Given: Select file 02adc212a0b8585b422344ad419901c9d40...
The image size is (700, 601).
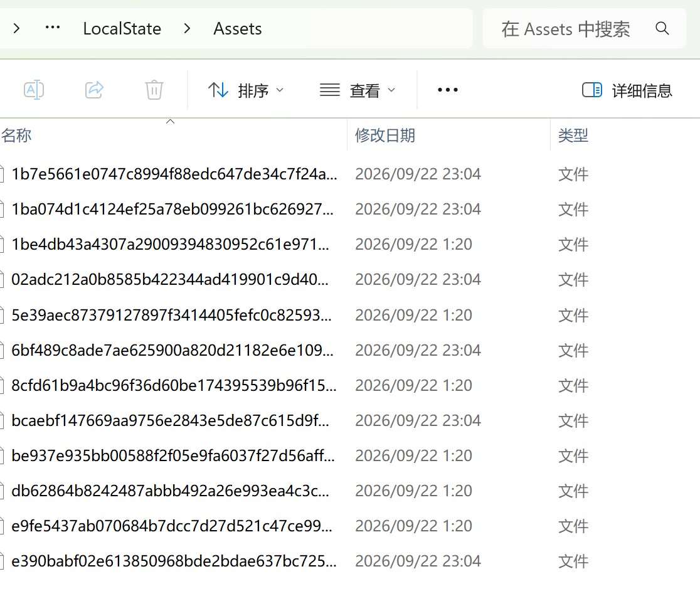Looking at the screenshot, I should 169,280.
